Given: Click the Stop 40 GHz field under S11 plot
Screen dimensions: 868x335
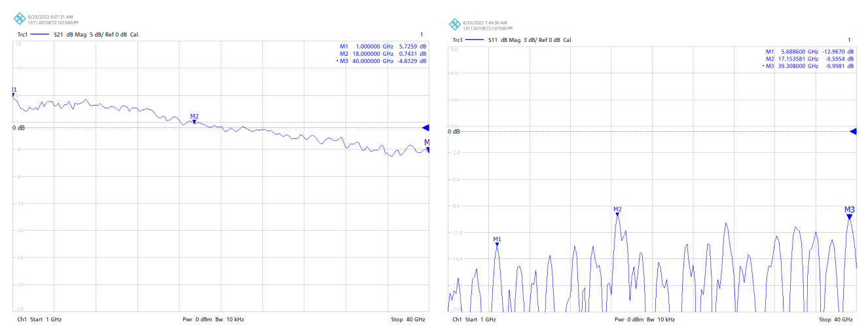Looking at the screenshot, I should [836, 319].
